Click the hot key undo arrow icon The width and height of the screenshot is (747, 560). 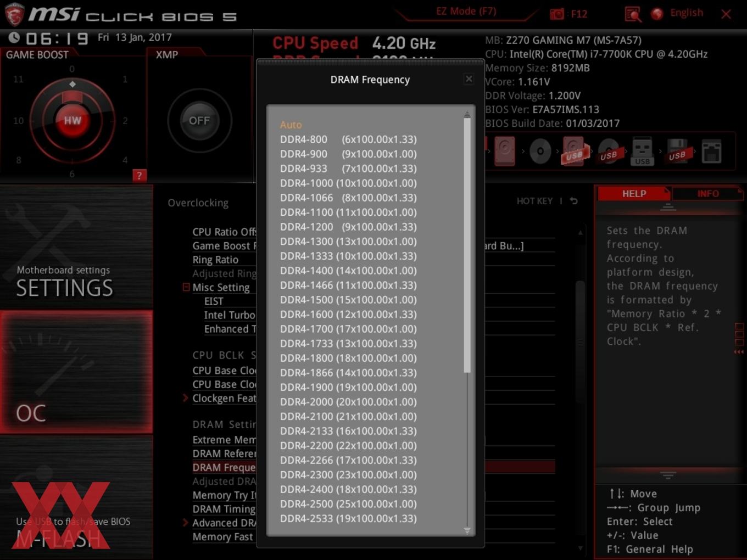pyautogui.click(x=574, y=201)
